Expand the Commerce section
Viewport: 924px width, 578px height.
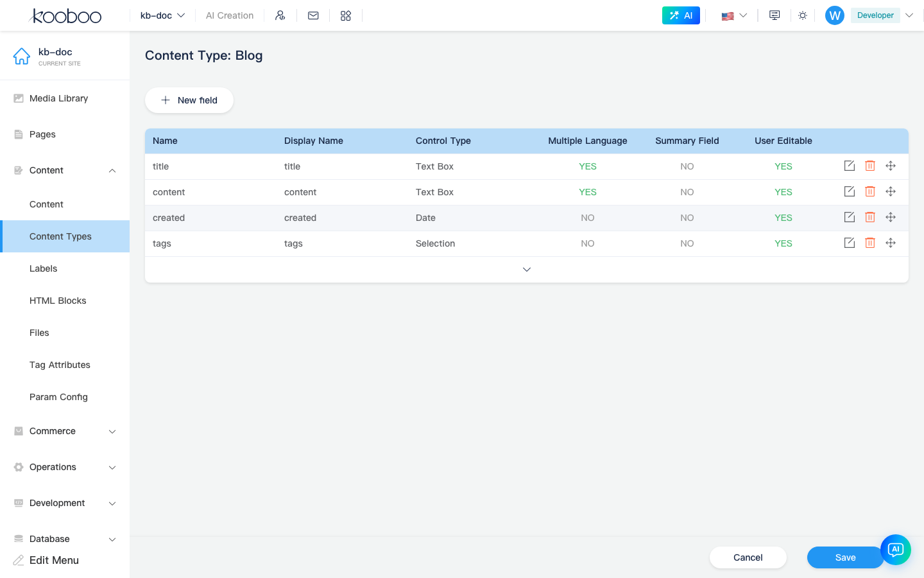click(65, 431)
